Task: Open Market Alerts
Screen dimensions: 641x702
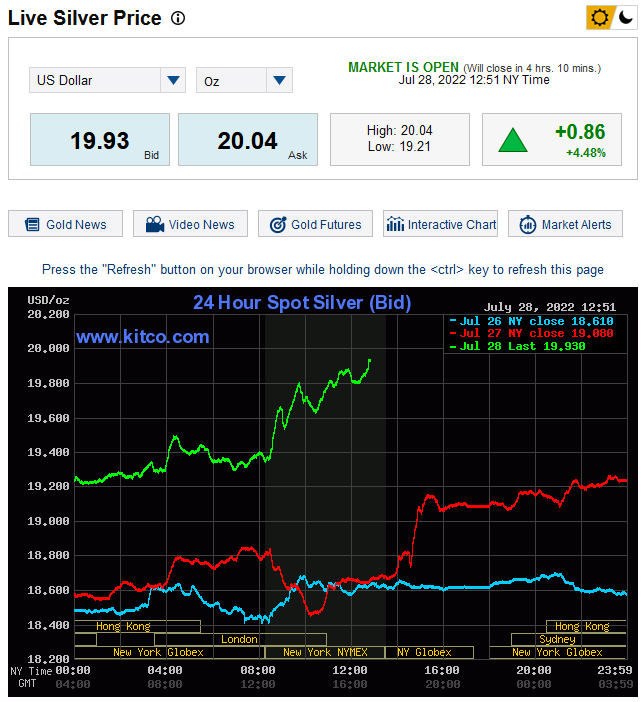Action: [565, 224]
